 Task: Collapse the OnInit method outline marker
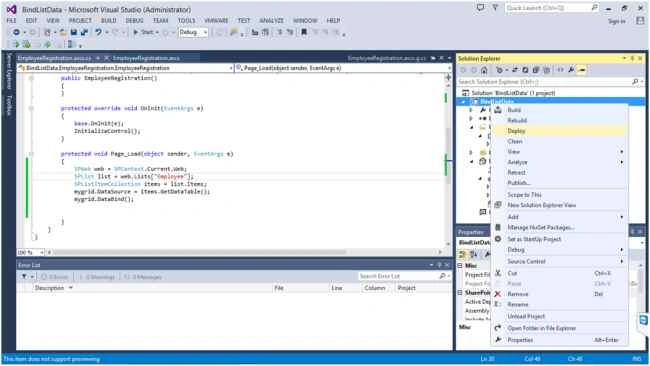tap(32, 108)
